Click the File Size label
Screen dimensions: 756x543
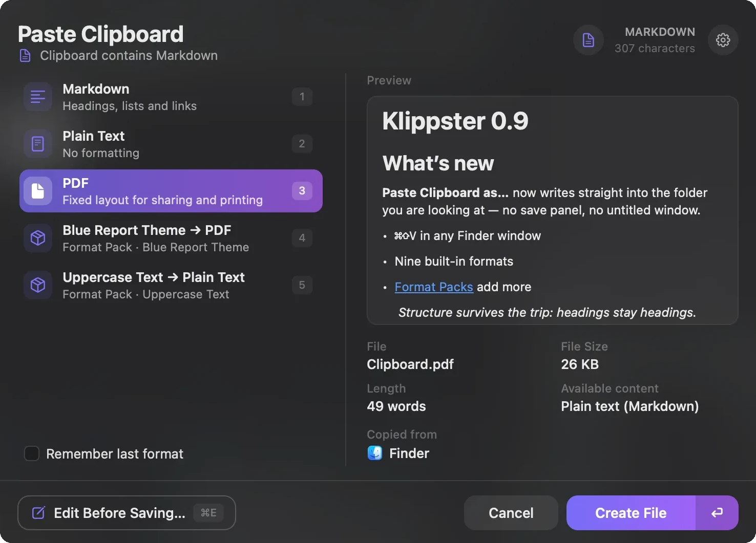(584, 346)
